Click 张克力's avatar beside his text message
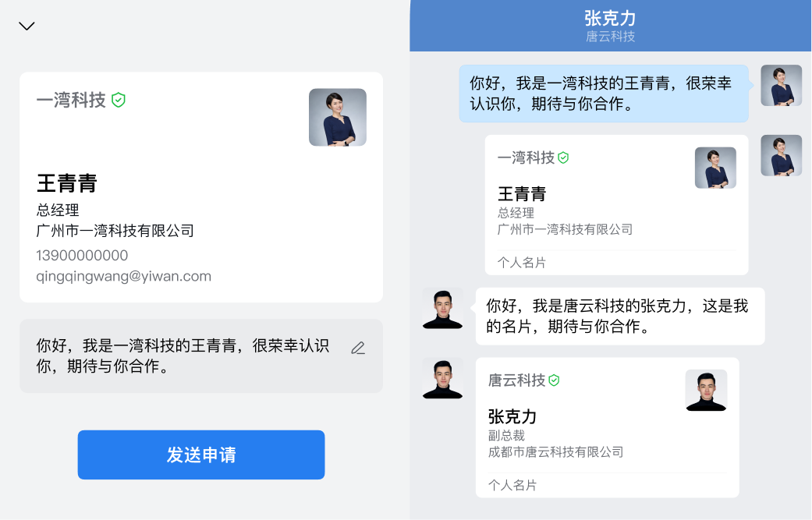This screenshot has height=520, width=812. click(x=443, y=309)
